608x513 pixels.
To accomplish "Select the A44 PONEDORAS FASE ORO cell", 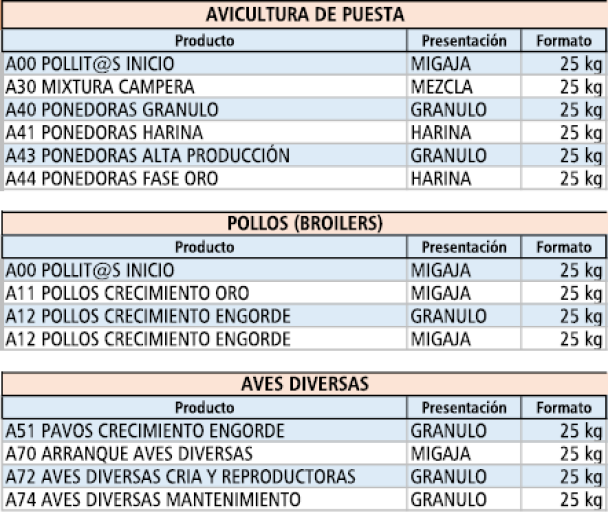I will click(111, 179).
